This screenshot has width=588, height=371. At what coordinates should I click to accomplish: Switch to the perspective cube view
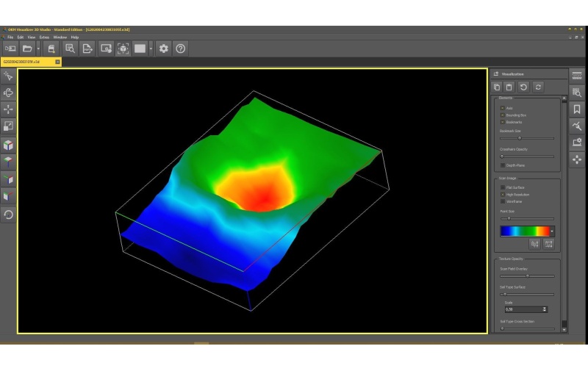click(x=8, y=145)
